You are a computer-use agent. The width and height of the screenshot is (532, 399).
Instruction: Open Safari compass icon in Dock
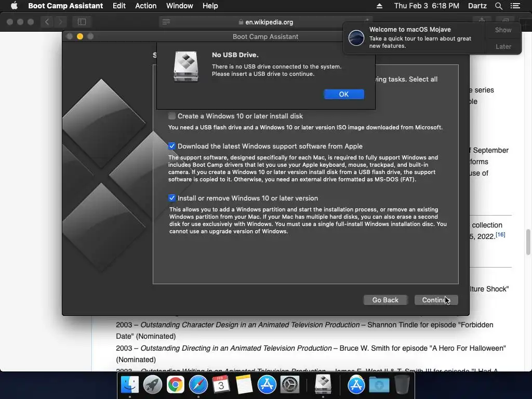click(x=198, y=385)
